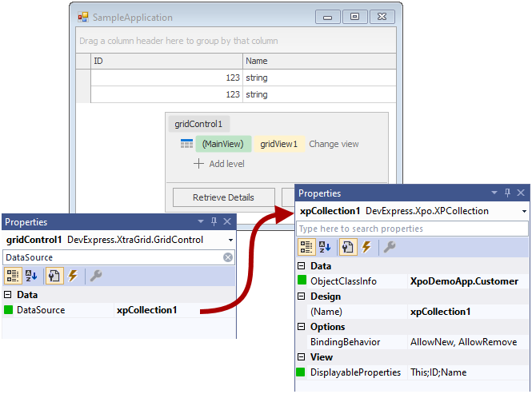
Task: Click the search properties field in xpCollection1 panel
Action: coord(412,229)
